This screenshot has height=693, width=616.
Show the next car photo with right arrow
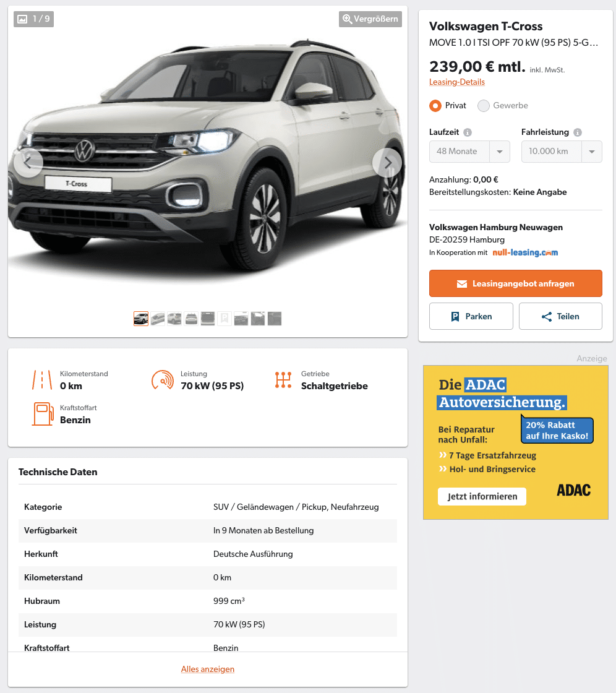pos(387,163)
